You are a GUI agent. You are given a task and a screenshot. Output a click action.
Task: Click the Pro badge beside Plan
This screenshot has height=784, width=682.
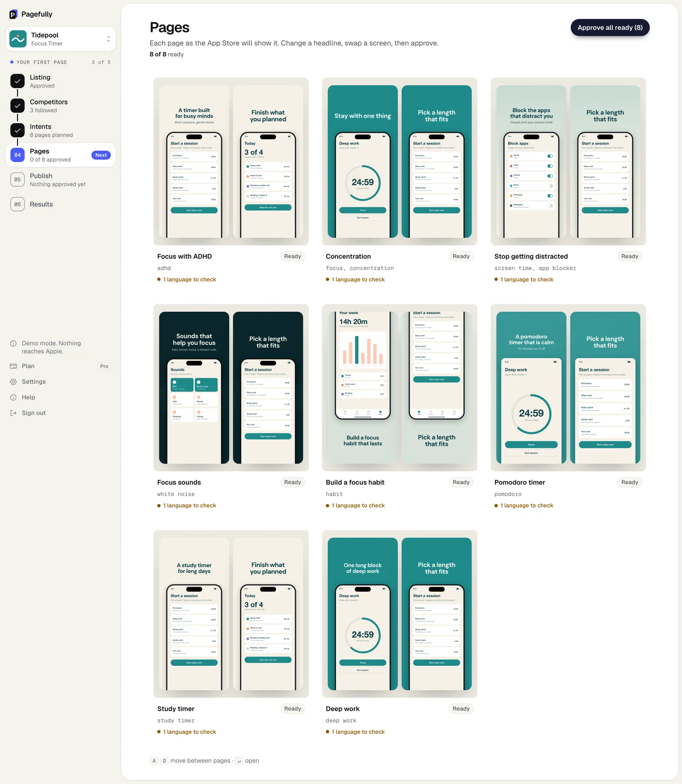[104, 366]
